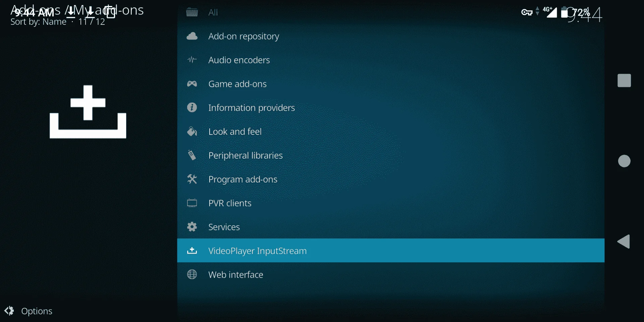The height and width of the screenshot is (322, 644).
Task: Tap the 72% battery indicator
Action: (x=576, y=13)
